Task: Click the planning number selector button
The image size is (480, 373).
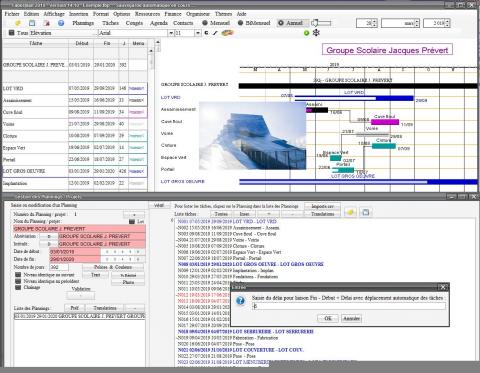Action: click(x=134, y=214)
